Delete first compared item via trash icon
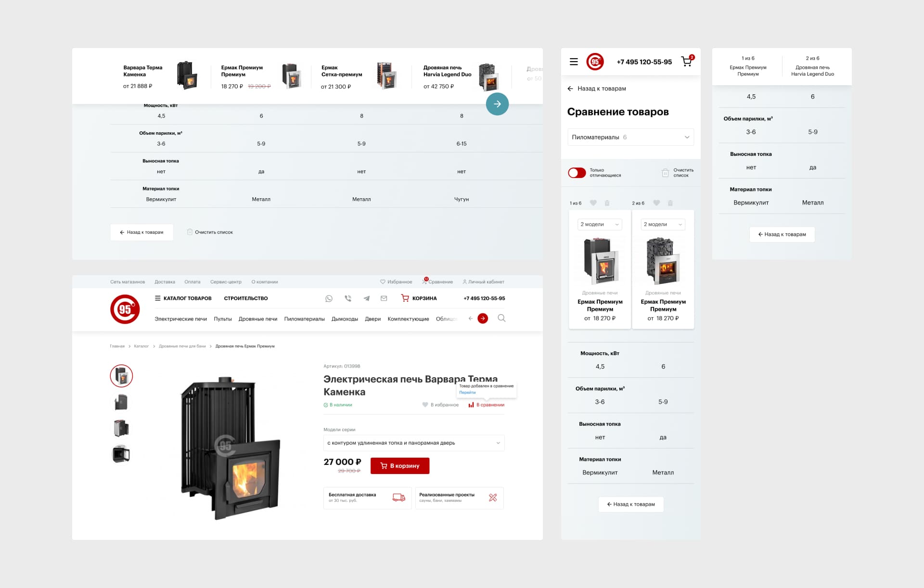This screenshot has height=588, width=924. point(607,203)
